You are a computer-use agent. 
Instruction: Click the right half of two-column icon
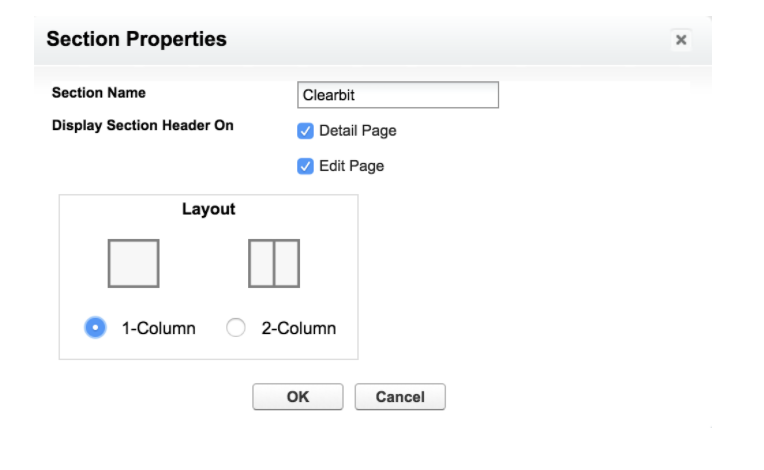tap(287, 263)
